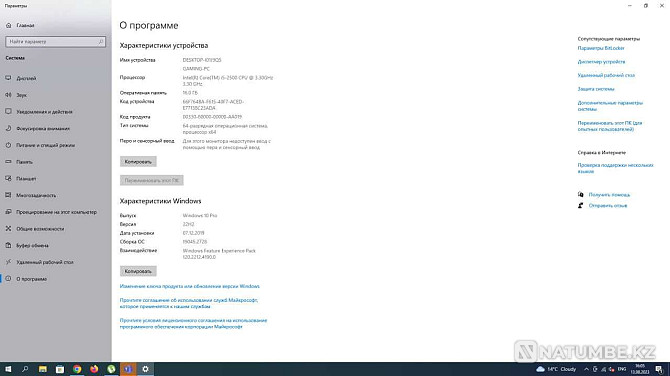The height and width of the screenshot is (376, 670).
Task: Launch Chrome from the taskbar
Action: (x=77, y=369)
